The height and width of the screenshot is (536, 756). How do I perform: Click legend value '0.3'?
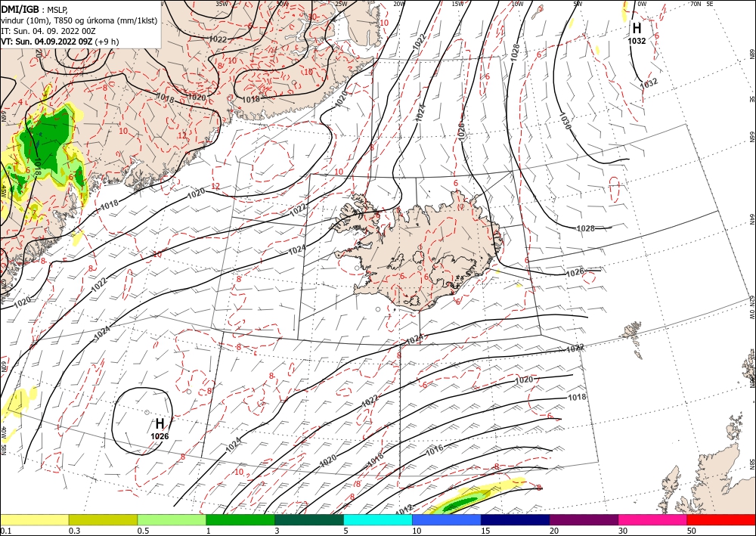click(x=74, y=531)
